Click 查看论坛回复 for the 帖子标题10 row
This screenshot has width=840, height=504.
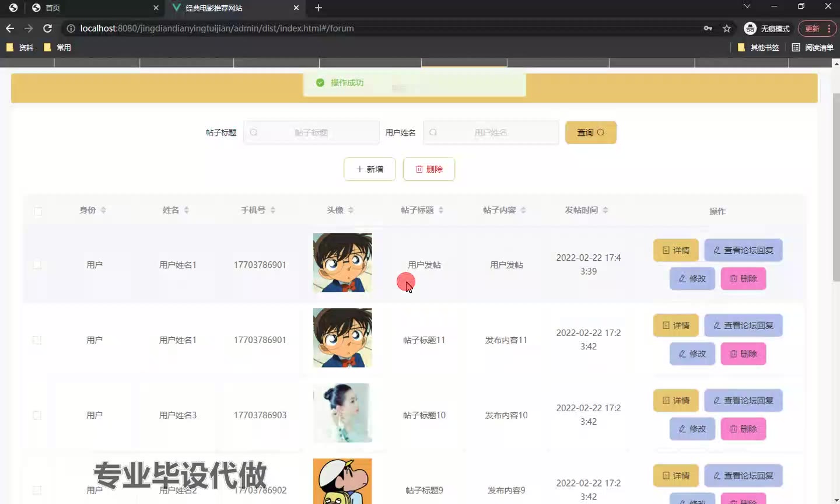point(743,401)
